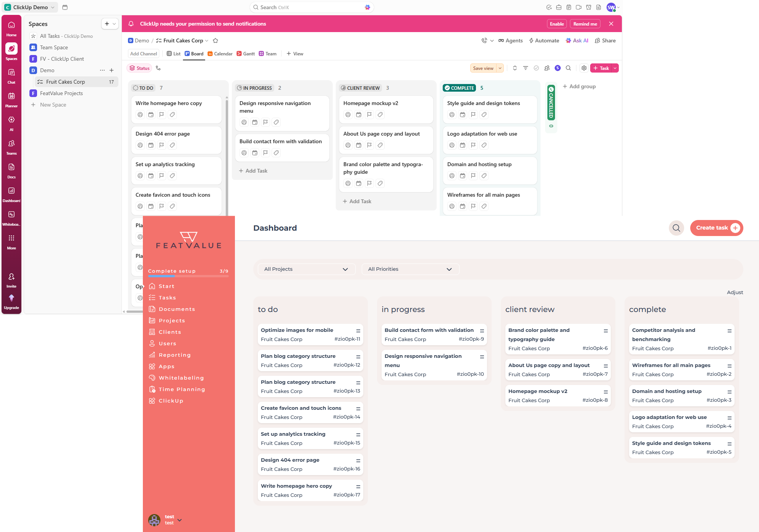Switch to the List view tab

click(x=173, y=54)
